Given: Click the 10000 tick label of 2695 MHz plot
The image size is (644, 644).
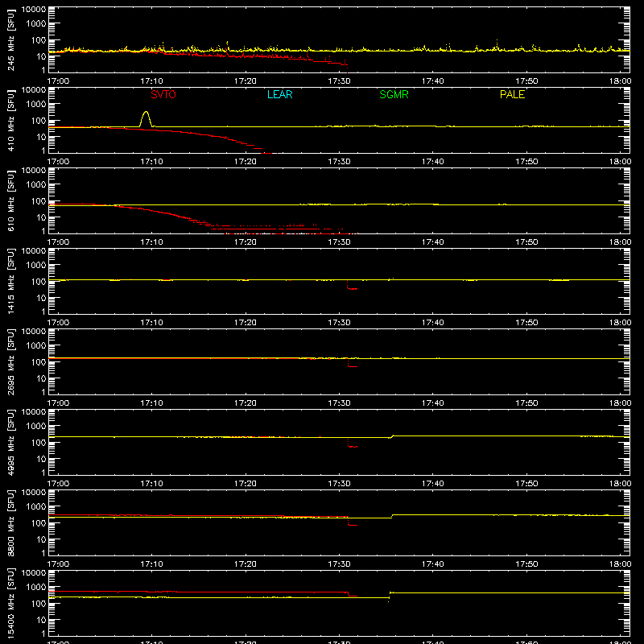Looking at the screenshot, I should click(34, 332).
